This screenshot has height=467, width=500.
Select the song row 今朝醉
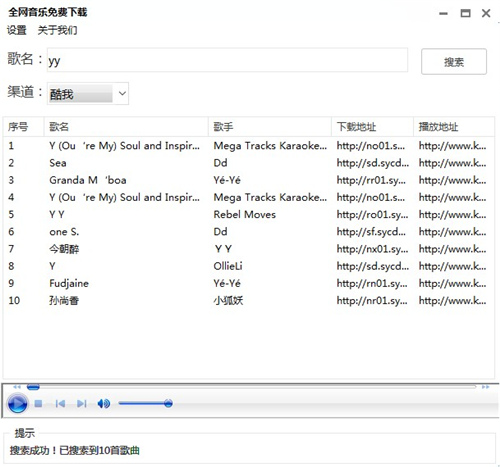249,249
